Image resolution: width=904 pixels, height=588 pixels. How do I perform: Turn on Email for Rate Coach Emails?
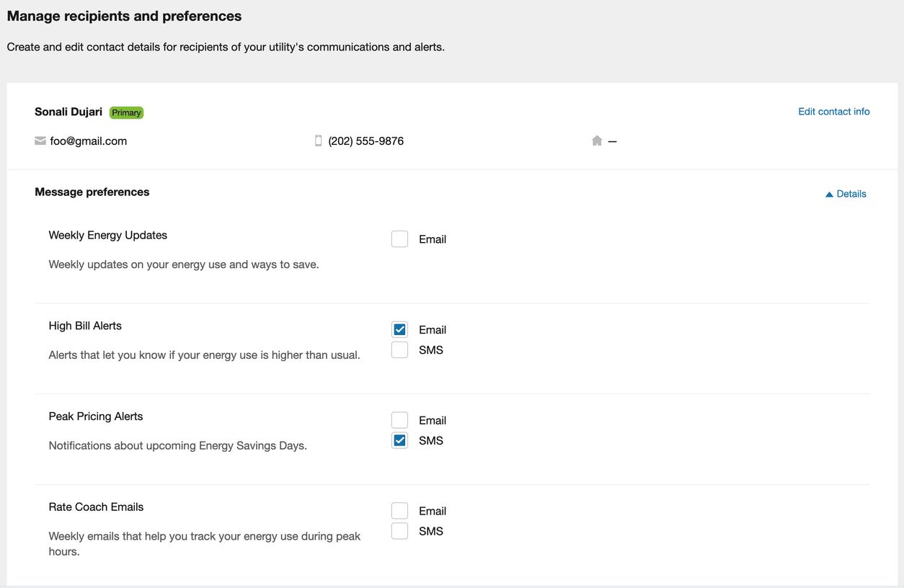pos(399,511)
